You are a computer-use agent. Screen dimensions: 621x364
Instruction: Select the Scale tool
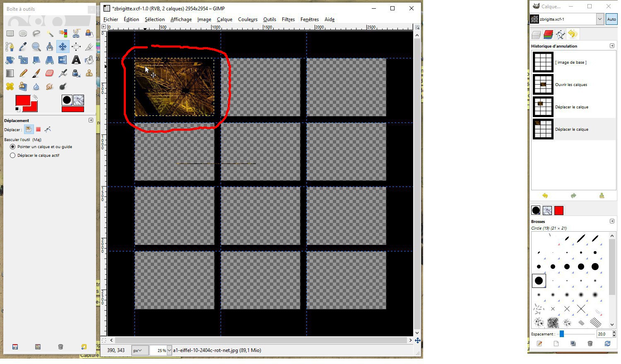click(23, 60)
